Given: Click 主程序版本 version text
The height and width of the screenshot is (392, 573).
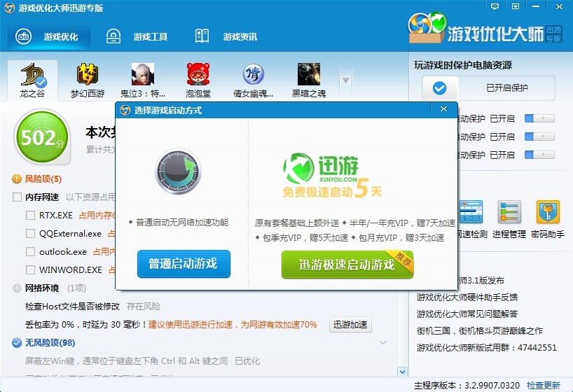Looking at the screenshot, I should 467,386.
